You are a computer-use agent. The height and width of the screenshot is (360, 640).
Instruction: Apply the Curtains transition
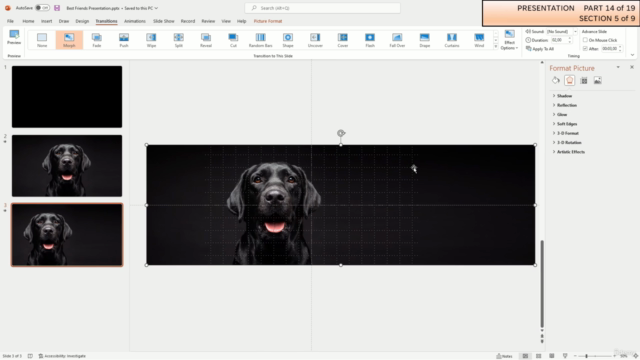(x=452, y=40)
